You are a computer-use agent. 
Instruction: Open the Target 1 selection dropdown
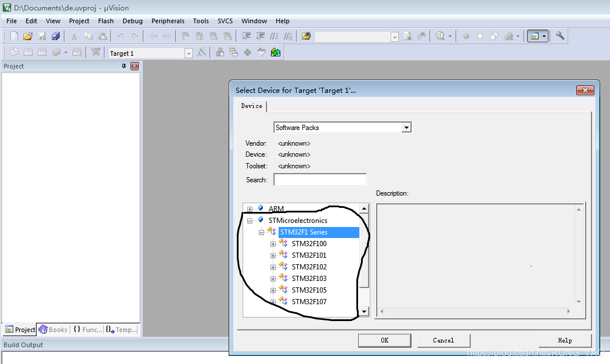(188, 53)
